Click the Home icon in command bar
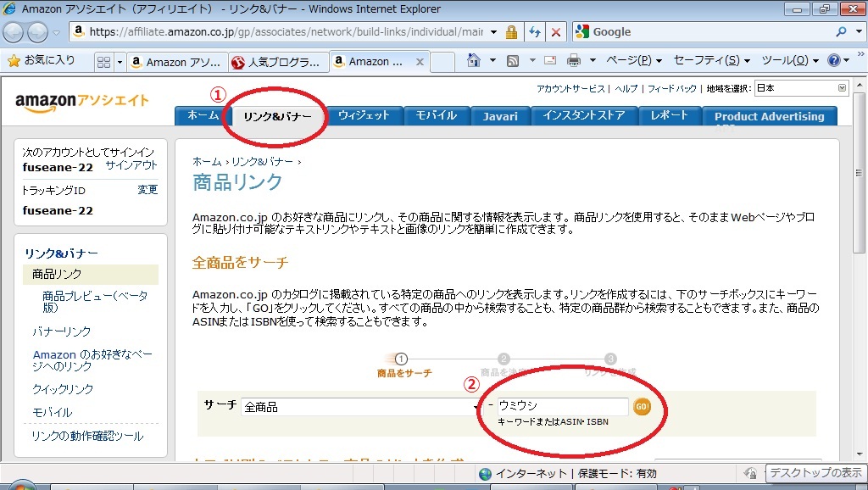The width and height of the screenshot is (868, 490). [473, 60]
